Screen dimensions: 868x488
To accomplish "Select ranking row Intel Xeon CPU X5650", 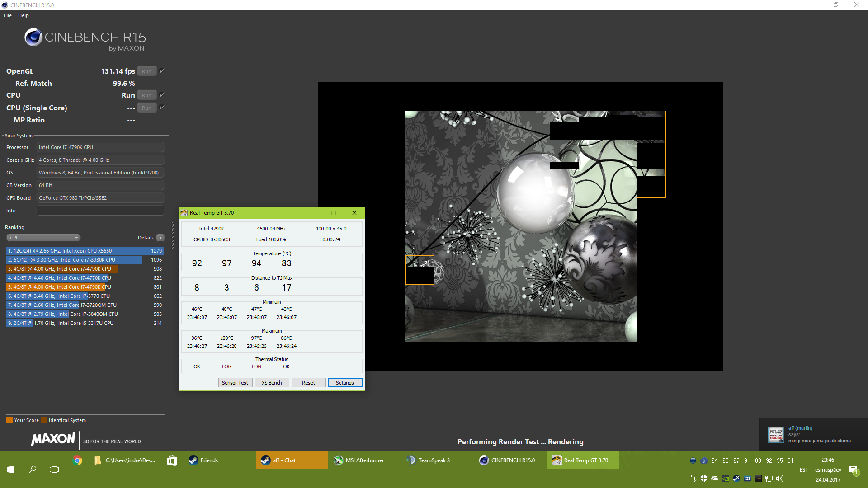I will (85, 251).
